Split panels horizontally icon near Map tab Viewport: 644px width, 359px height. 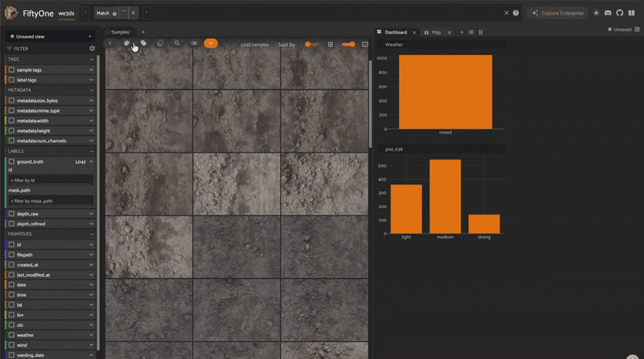[x=471, y=32]
